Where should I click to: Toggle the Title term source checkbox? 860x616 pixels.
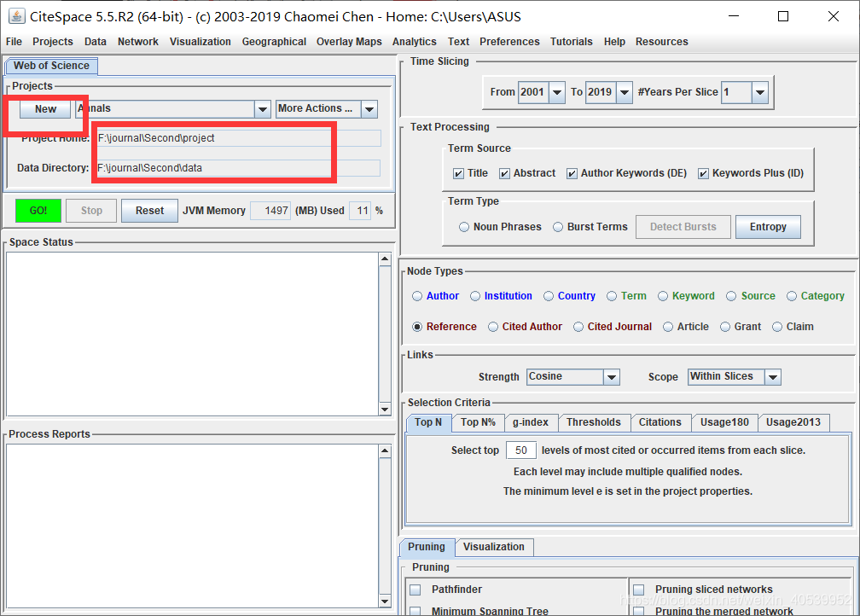click(x=458, y=173)
